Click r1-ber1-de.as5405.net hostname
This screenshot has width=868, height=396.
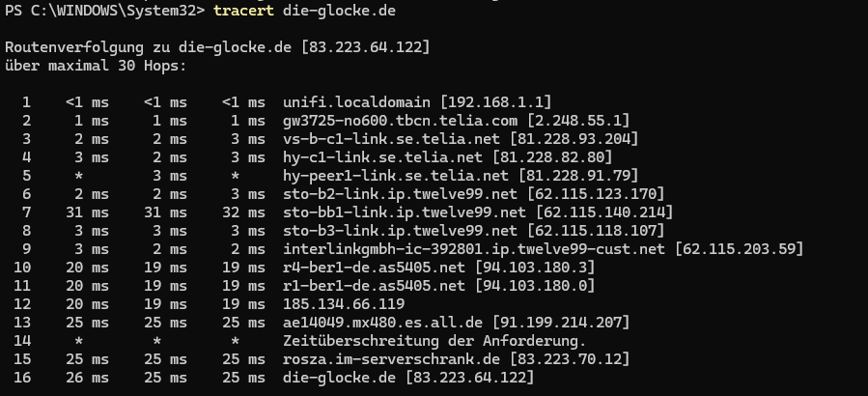tap(375, 286)
